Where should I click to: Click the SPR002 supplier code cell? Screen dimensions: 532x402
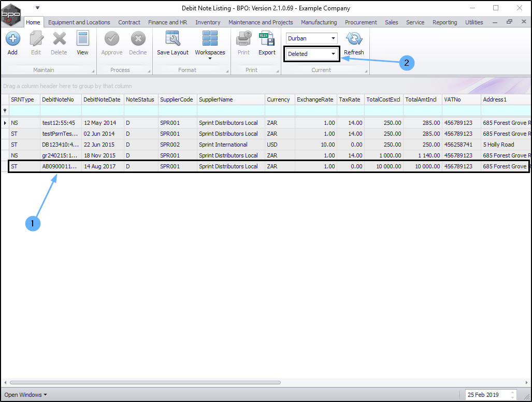(x=178, y=145)
